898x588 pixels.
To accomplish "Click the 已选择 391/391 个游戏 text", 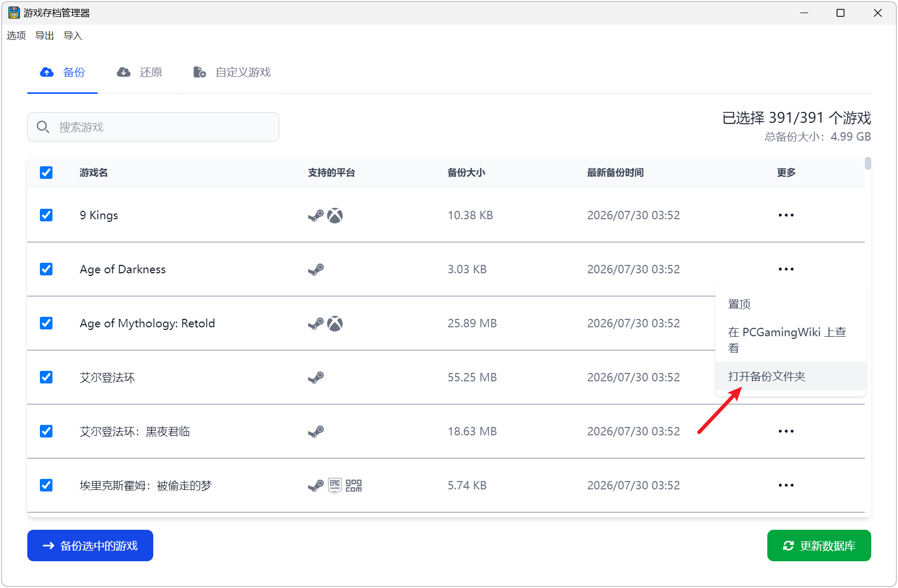I will point(797,118).
